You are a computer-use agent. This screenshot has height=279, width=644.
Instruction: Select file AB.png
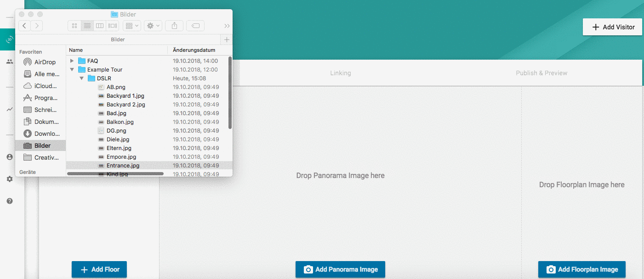point(147,87)
